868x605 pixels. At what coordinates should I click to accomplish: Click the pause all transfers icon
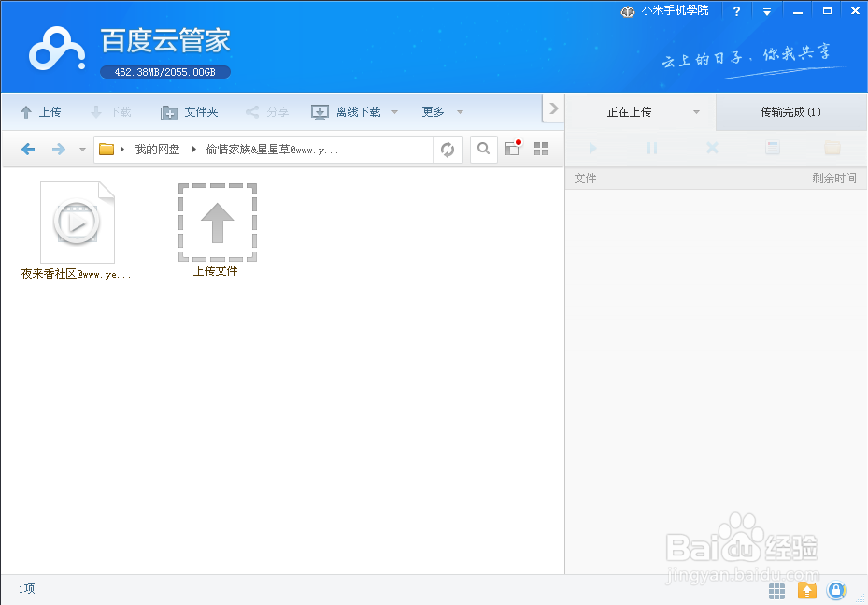click(x=652, y=148)
